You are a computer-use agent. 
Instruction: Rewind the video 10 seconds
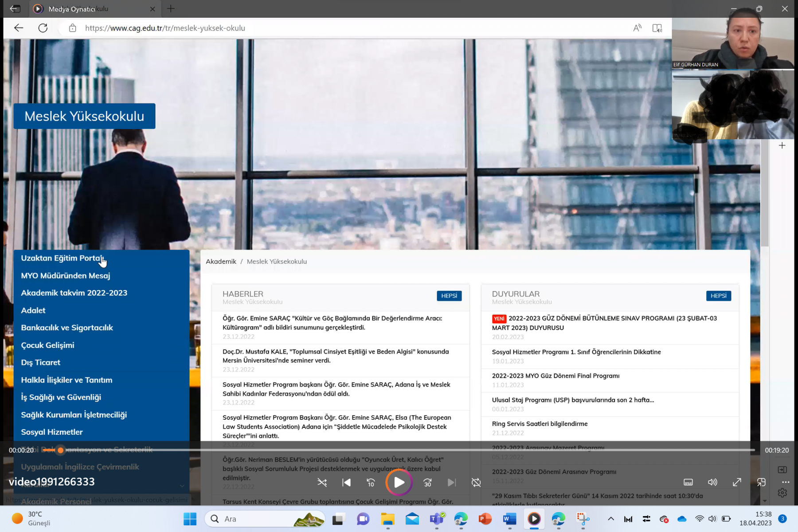pos(371,482)
